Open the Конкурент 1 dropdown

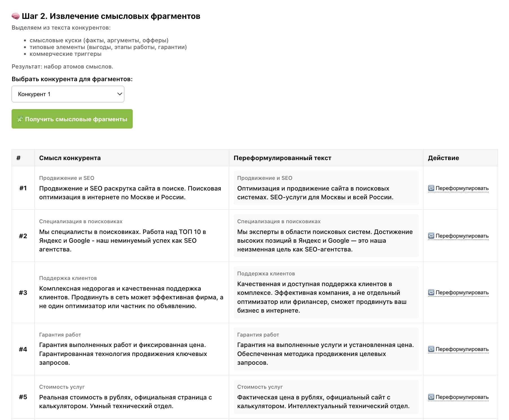click(x=68, y=94)
